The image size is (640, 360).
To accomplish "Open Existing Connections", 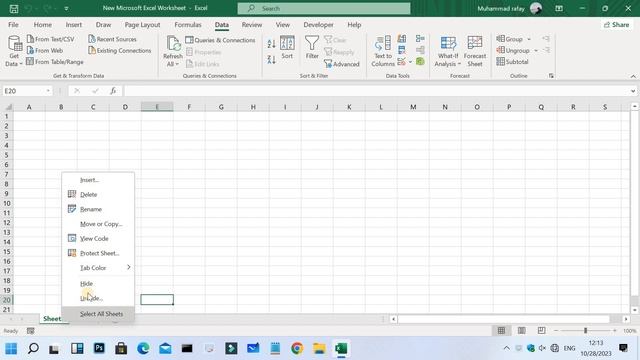I will (x=120, y=50).
